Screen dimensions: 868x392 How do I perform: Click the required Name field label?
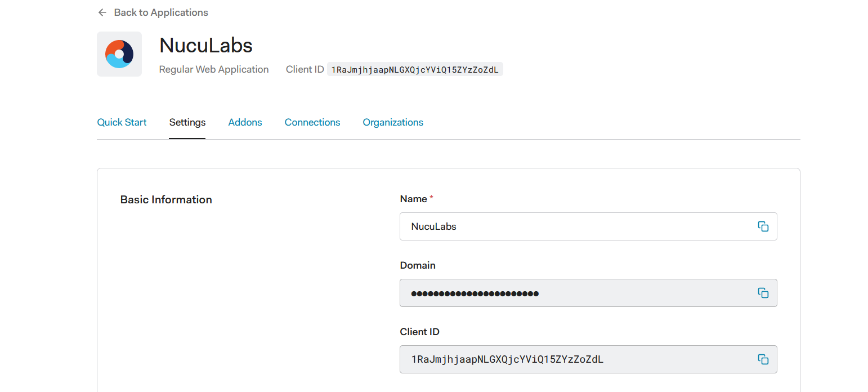click(x=414, y=199)
